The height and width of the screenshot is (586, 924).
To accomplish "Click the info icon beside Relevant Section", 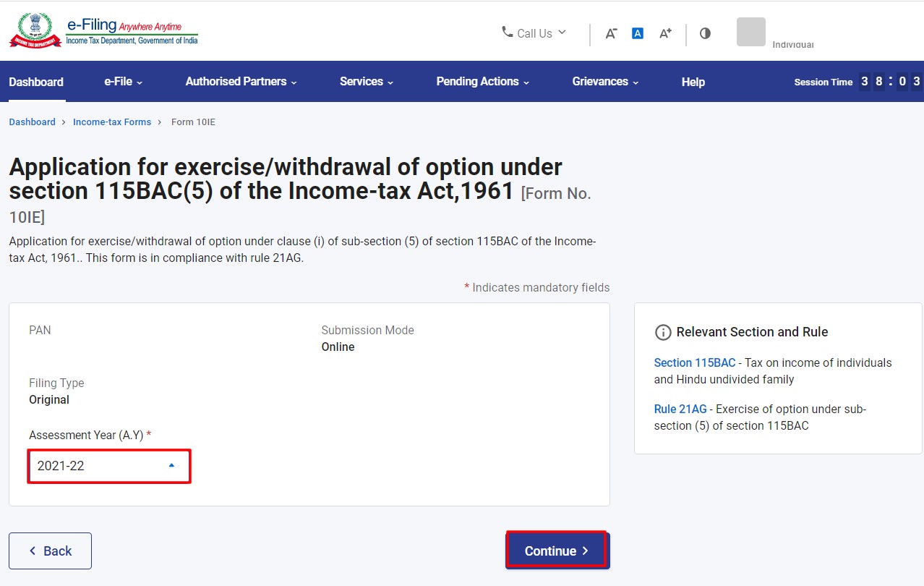I will 662,332.
